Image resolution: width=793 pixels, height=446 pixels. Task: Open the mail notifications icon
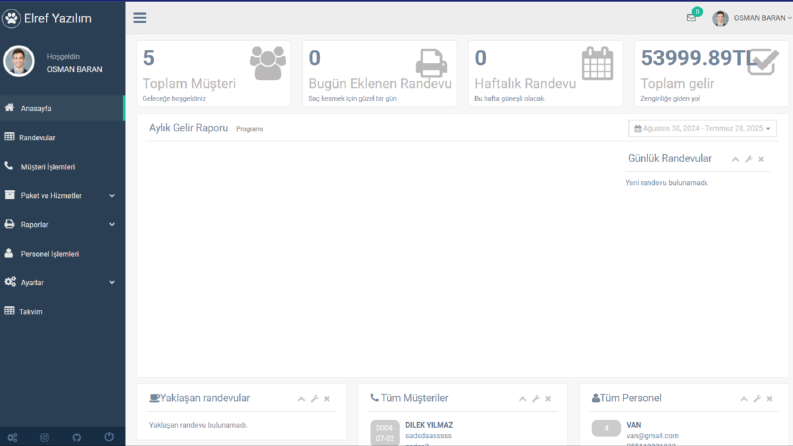point(691,18)
